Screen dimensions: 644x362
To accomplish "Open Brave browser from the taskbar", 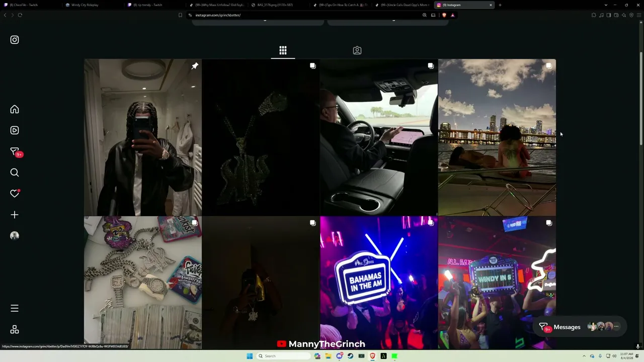I will pos(372,356).
